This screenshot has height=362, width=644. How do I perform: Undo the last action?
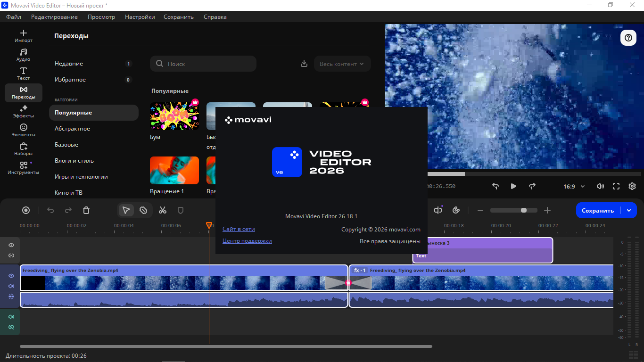click(50, 210)
